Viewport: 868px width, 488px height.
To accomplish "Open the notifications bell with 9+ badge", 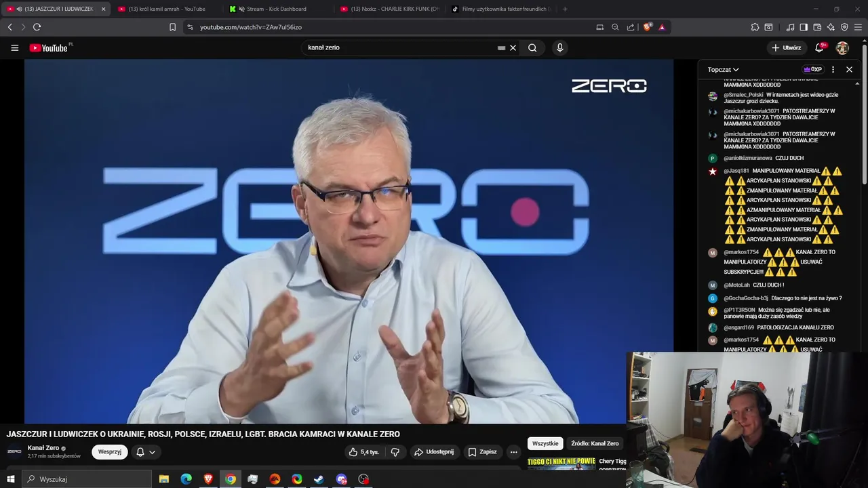I will (820, 48).
